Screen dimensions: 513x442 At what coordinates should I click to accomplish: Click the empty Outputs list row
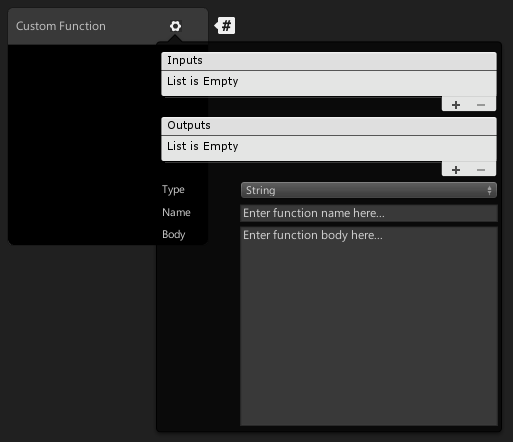329,148
